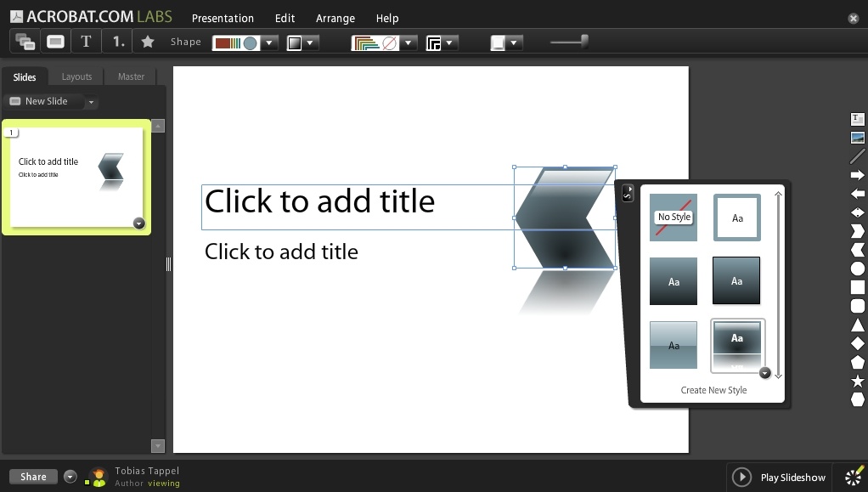Click slide panel scroll-up arrow

pyautogui.click(x=158, y=126)
